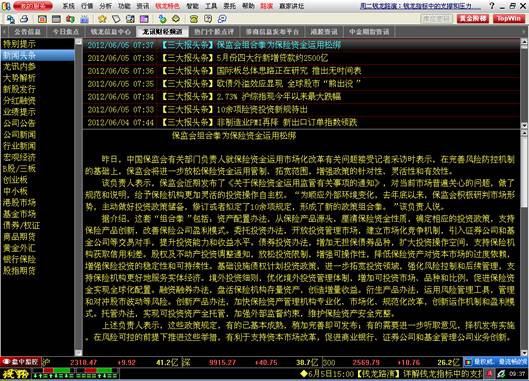Click the red TopWin button

point(509,19)
